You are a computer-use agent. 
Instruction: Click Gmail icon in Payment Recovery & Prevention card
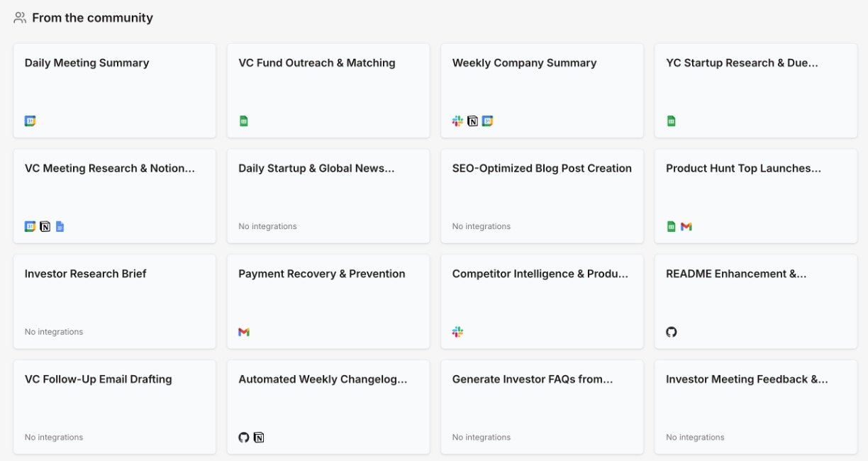tap(244, 332)
